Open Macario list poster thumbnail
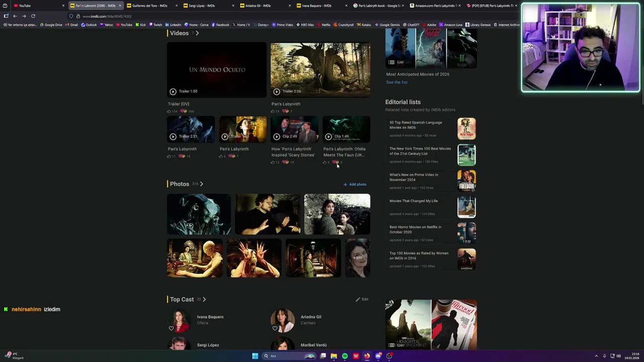Screen dimensions: 644x362 466,129
